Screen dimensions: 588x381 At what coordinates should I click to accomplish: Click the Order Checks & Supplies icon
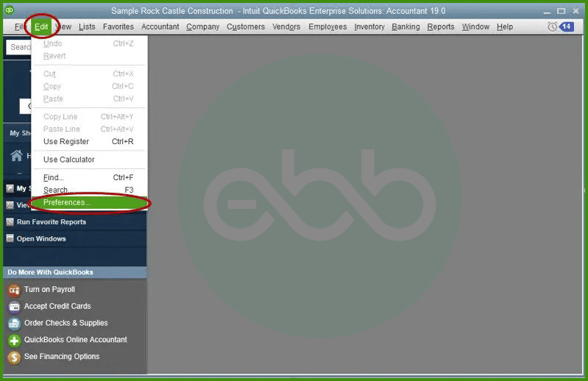[14, 324]
